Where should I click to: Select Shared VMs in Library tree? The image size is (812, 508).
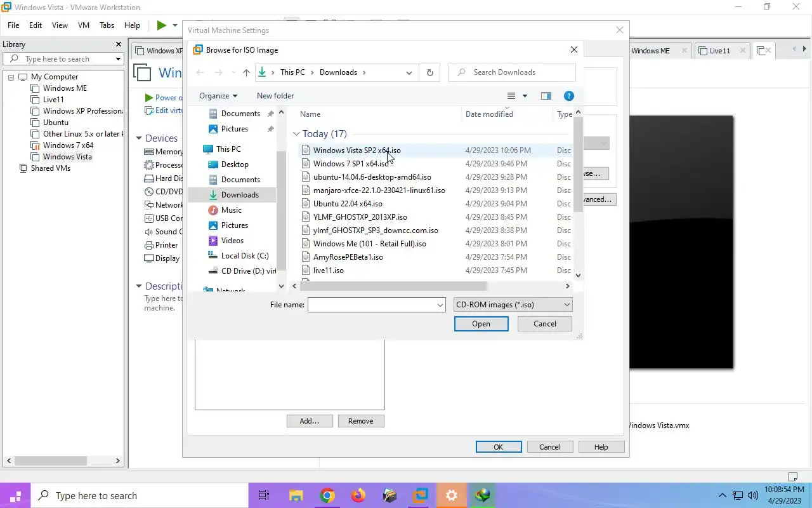coord(51,168)
